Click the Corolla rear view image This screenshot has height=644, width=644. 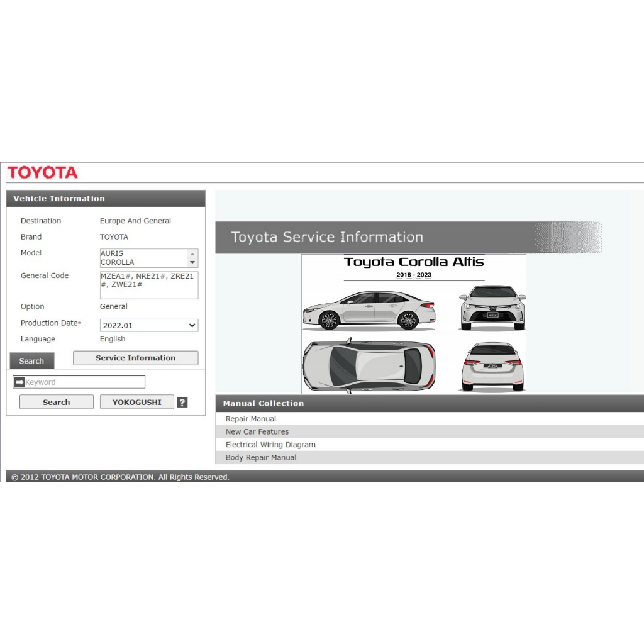[492, 367]
